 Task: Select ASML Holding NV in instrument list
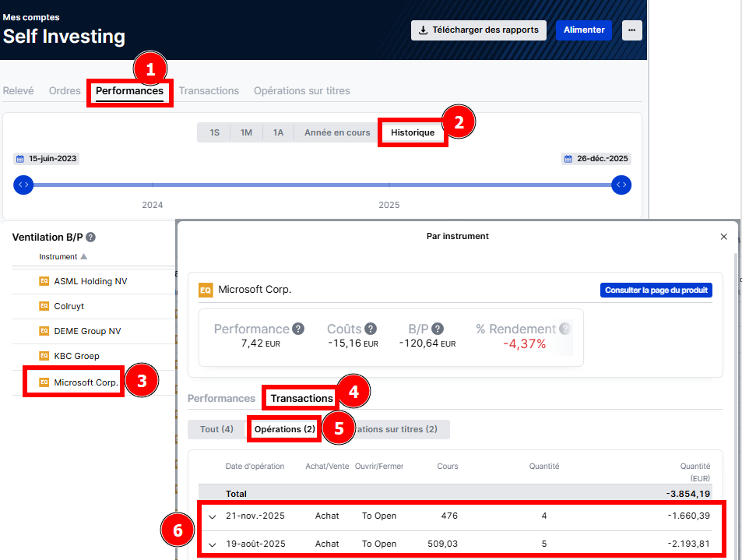[x=90, y=281]
